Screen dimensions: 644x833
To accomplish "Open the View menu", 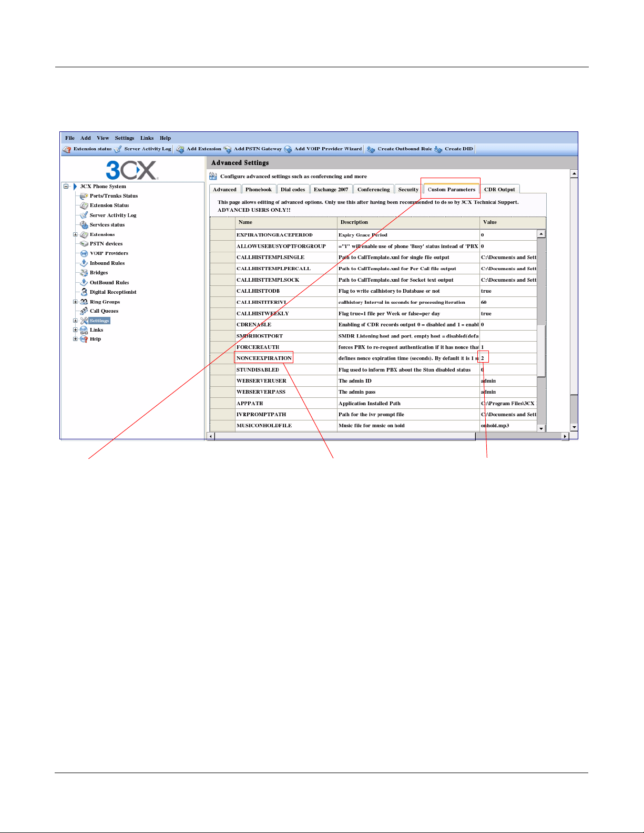I will click(x=103, y=138).
